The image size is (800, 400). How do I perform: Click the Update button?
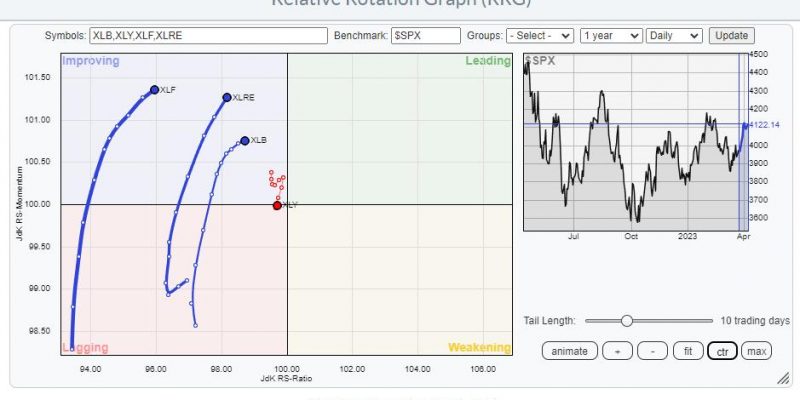coord(731,36)
